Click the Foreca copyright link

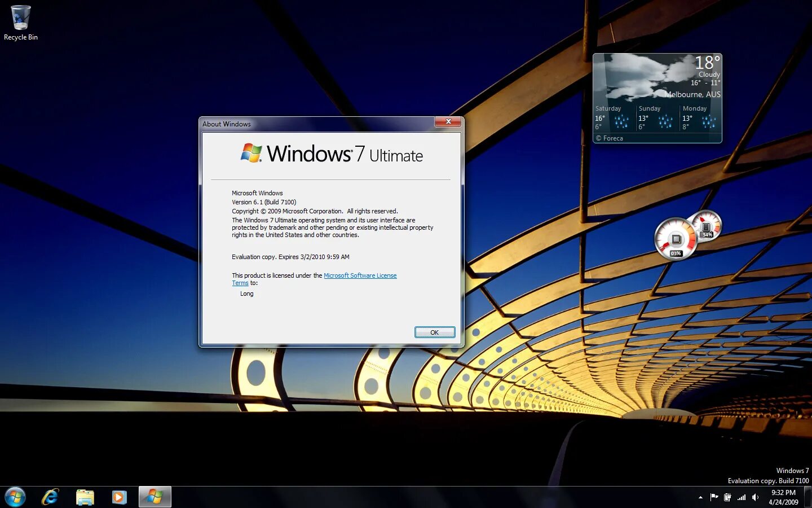click(x=610, y=138)
